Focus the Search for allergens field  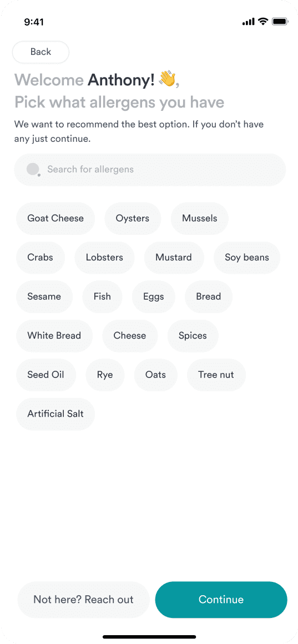(x=150, y=170)
